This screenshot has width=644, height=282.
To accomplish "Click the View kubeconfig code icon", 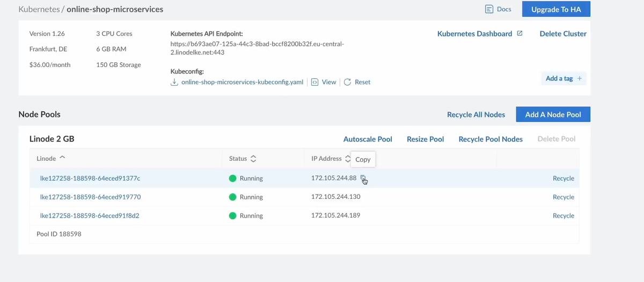I will click(x=315, y=82).
